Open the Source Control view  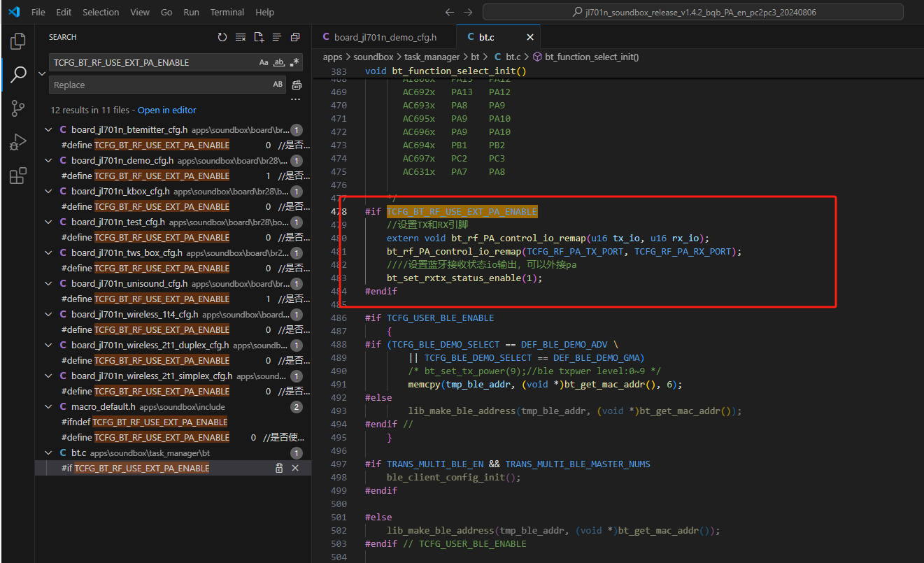(x=18, y=108)
